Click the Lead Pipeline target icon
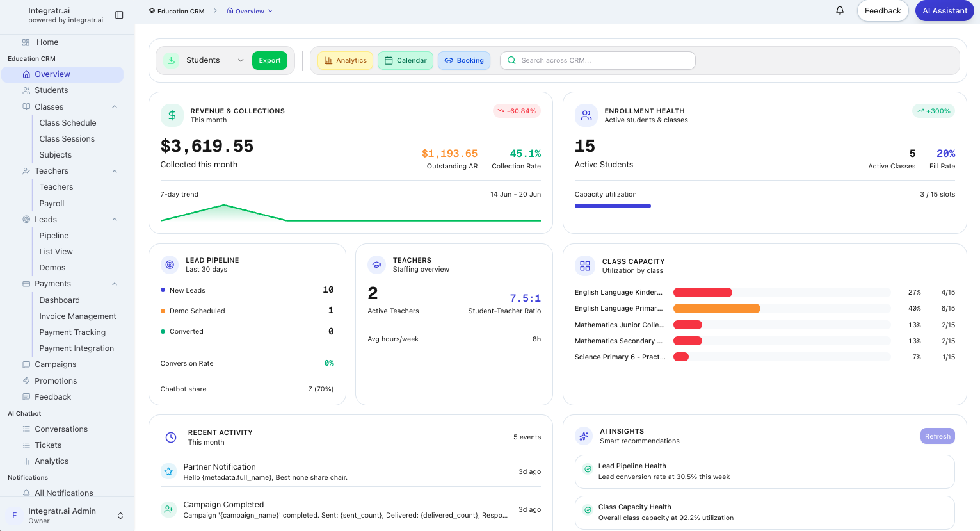 170,265
